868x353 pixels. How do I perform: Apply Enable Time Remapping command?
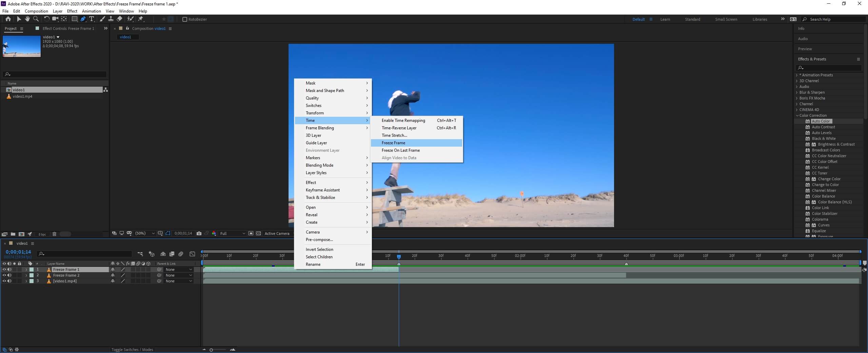(403, 120)
